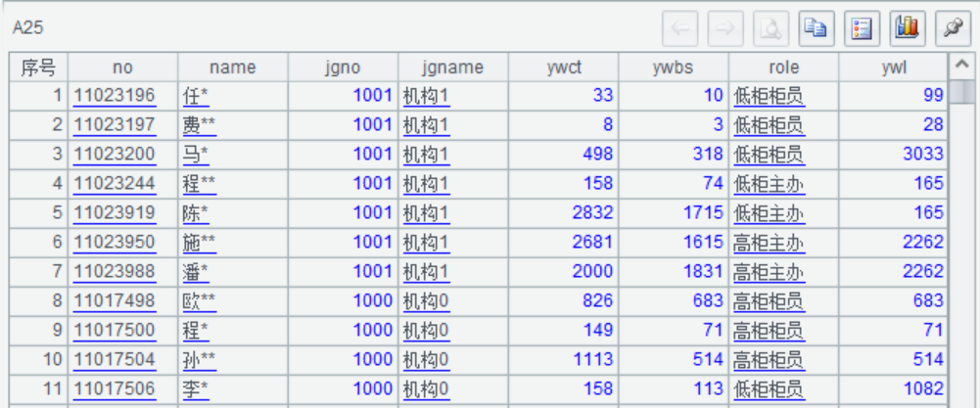The image size is (980, 408).
Task: Click ywl value 3033
Action: pyautogui.click(x=923, y=155)
